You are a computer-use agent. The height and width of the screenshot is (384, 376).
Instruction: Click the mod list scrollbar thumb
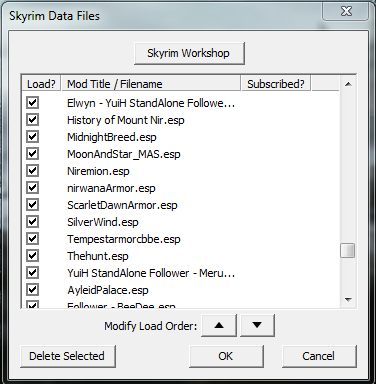(348, 251)
